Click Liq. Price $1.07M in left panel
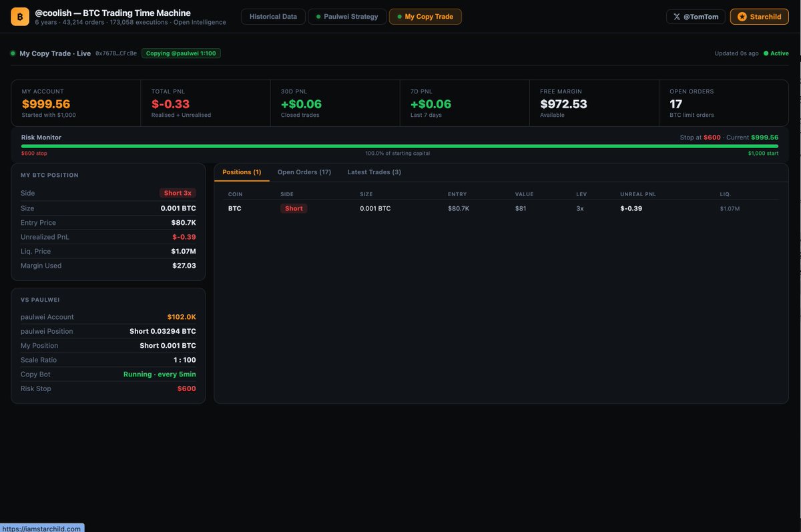The height and width of the screenshot is (532, 801). pyautogui.click(x=184, y=252)
